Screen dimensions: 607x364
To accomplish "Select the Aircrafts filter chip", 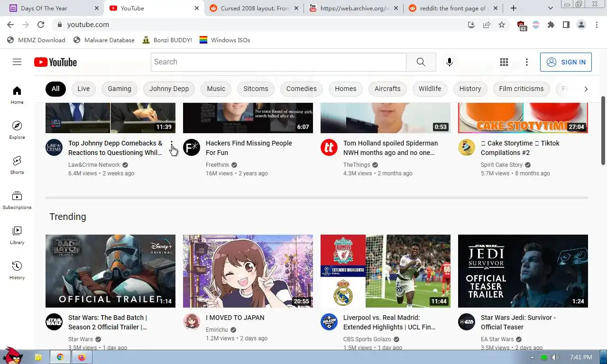I will [387, 89].
